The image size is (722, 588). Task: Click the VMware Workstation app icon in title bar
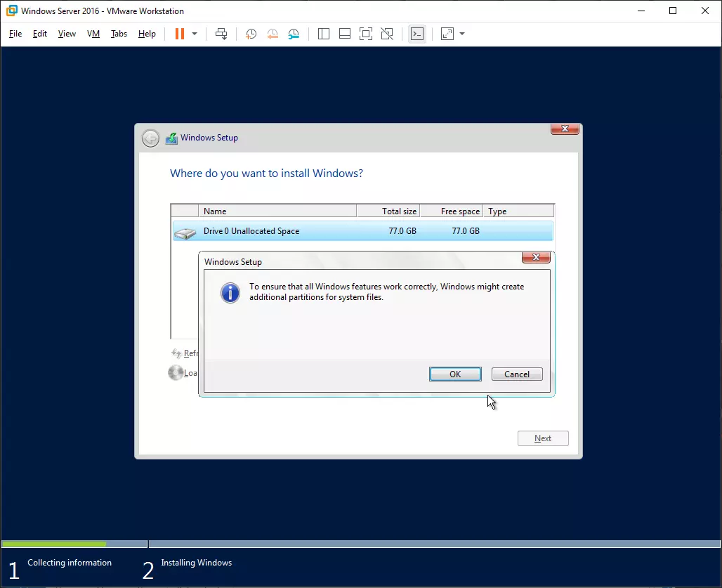(11, 11)
